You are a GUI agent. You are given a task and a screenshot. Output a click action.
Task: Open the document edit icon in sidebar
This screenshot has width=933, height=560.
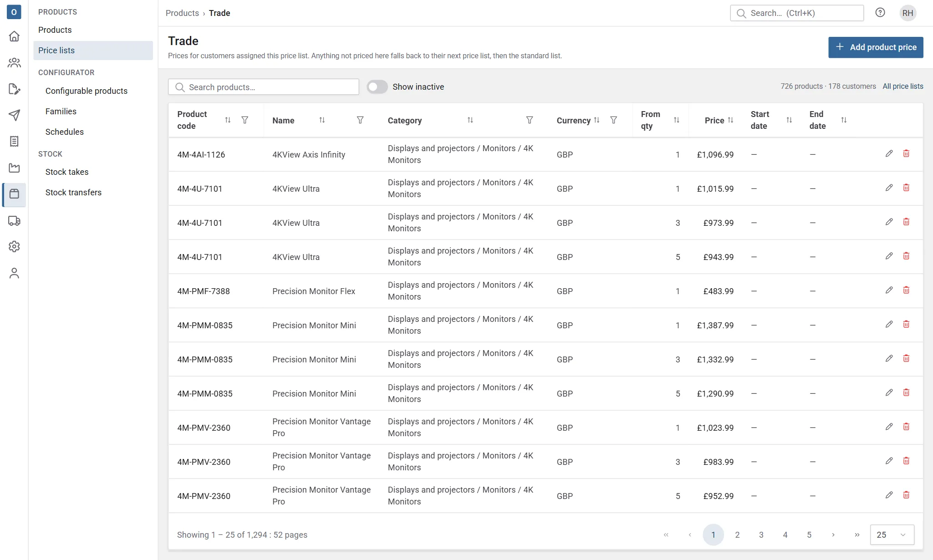(14, 89)
